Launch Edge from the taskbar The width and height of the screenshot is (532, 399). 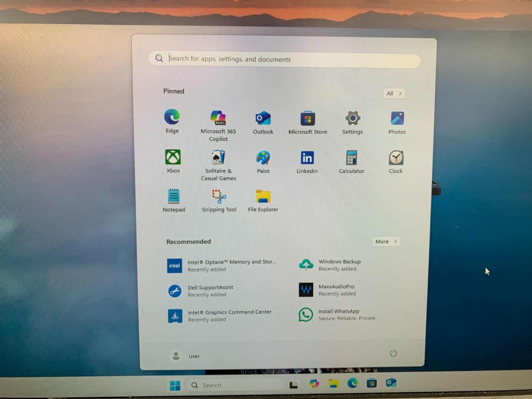pyautogui.click(x=353, y=383)
